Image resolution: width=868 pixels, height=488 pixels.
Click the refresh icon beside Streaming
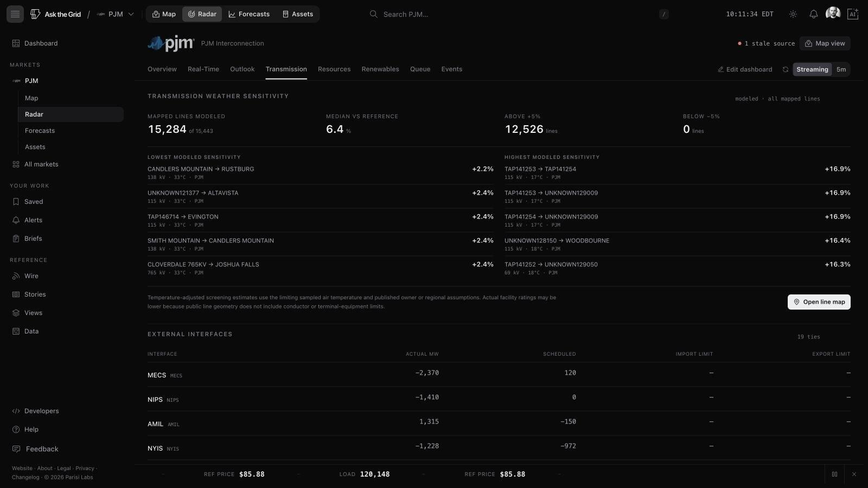tap(785, 69)
